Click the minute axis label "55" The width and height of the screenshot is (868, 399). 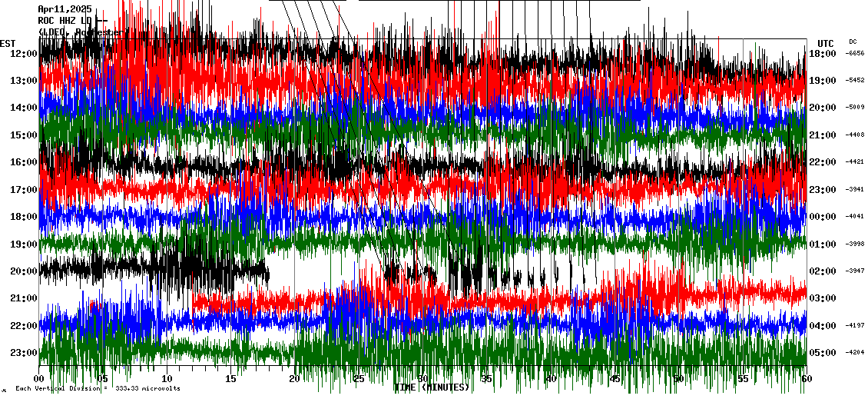(x=743, y=379)
